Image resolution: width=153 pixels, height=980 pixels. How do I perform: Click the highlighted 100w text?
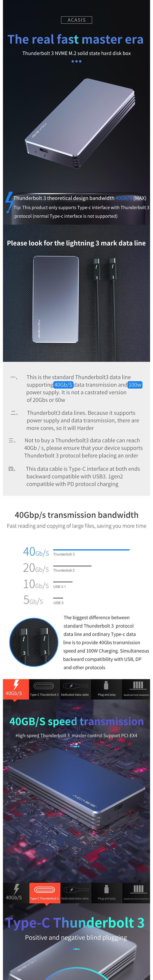tap(135, 385)
